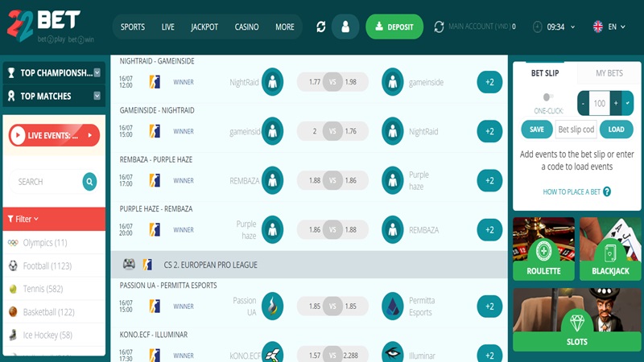Image resolution: width=644 pixels, height=362 pixels.
Task: Click the NightRaid team icon in NightRaid - Gameinside row
Action: pos(272,82)
